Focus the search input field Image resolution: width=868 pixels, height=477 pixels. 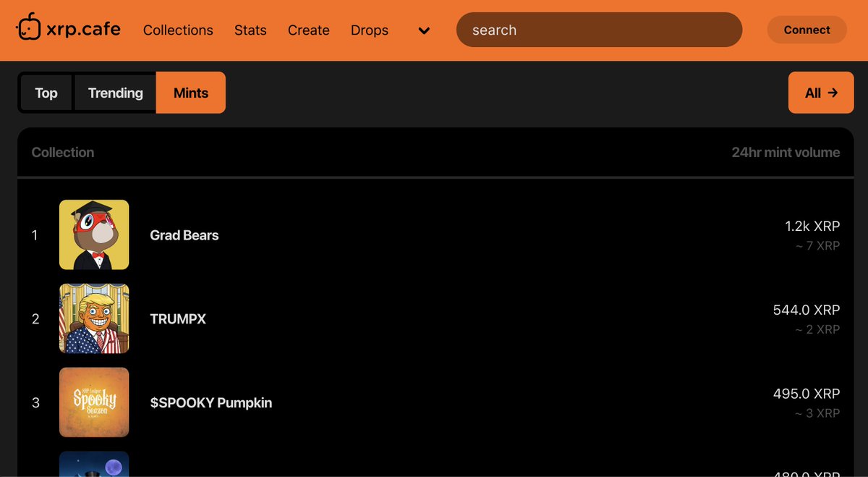click(599, 30)
